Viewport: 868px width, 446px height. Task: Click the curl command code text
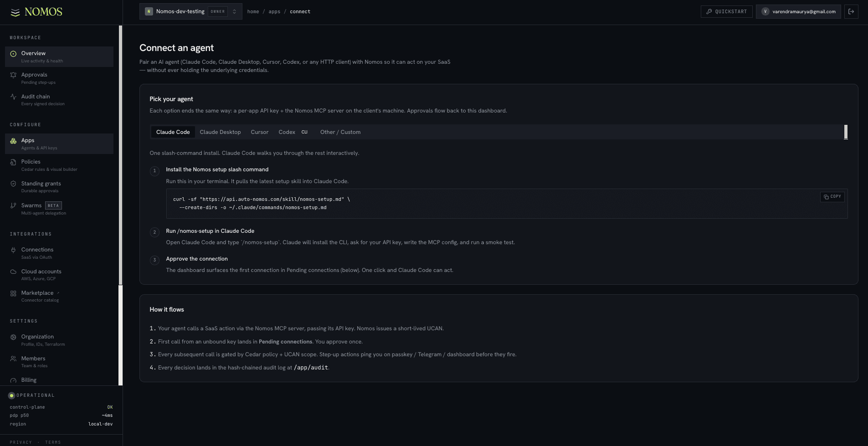tap(262, 203)
